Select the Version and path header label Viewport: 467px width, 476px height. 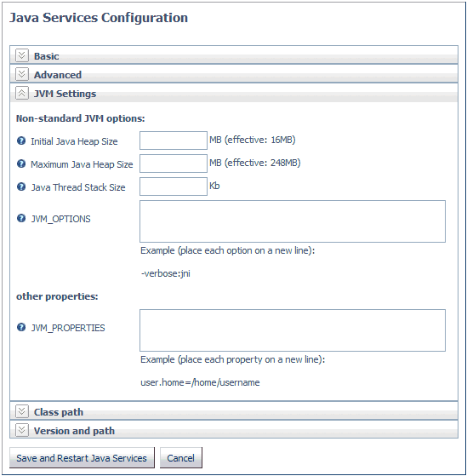coord(74,431)
